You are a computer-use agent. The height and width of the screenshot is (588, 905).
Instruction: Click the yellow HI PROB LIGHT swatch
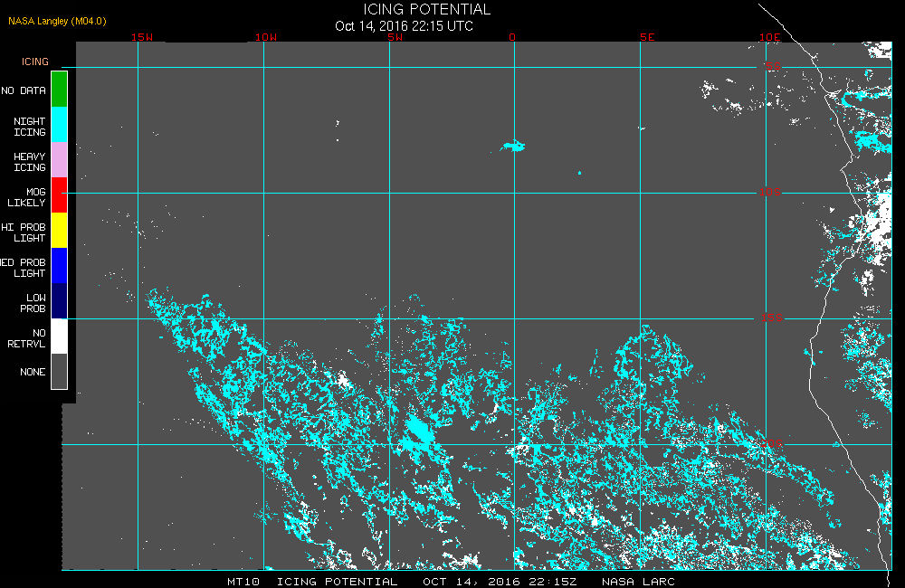tap(60, 230)
